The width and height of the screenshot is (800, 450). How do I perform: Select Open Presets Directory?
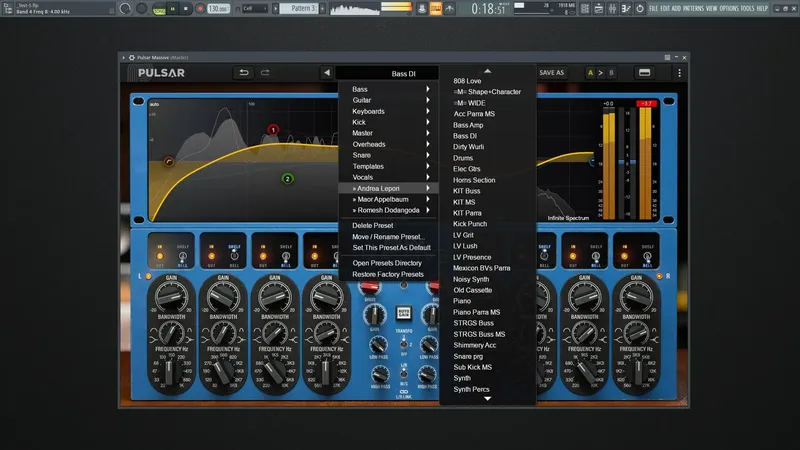click(x=387, y=263)
